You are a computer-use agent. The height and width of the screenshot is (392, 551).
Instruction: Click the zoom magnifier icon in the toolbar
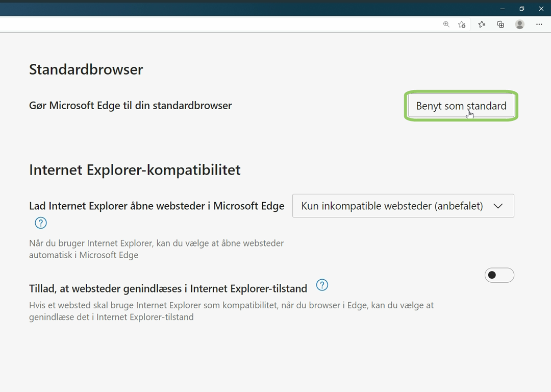point(446,24)
